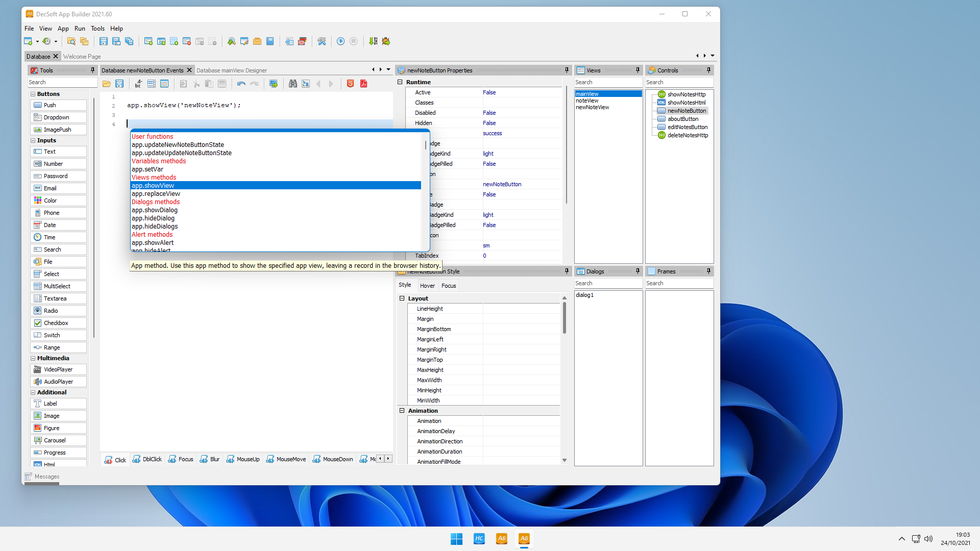Click the Run app play button icon
The height and width of the screenshot is (551, 980).
pos(341,41)
